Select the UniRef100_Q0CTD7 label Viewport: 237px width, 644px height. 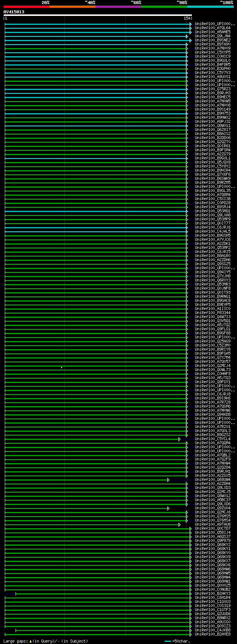213,529
